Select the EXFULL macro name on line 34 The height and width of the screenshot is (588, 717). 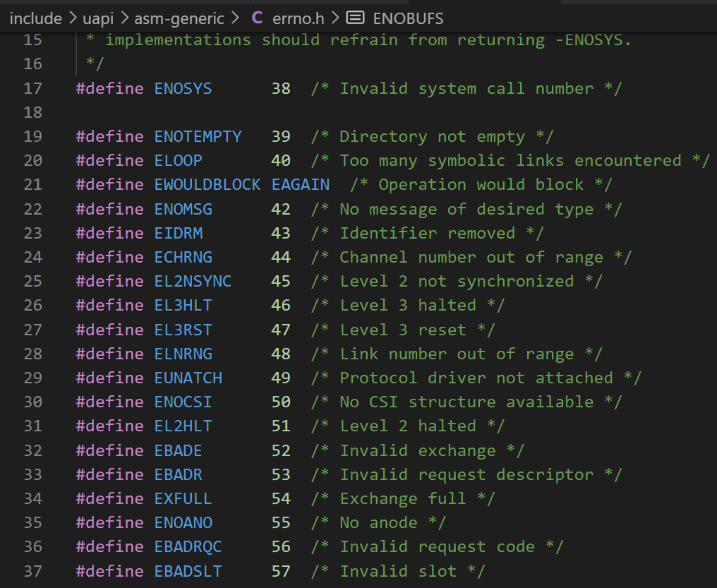tap(182, 498)
